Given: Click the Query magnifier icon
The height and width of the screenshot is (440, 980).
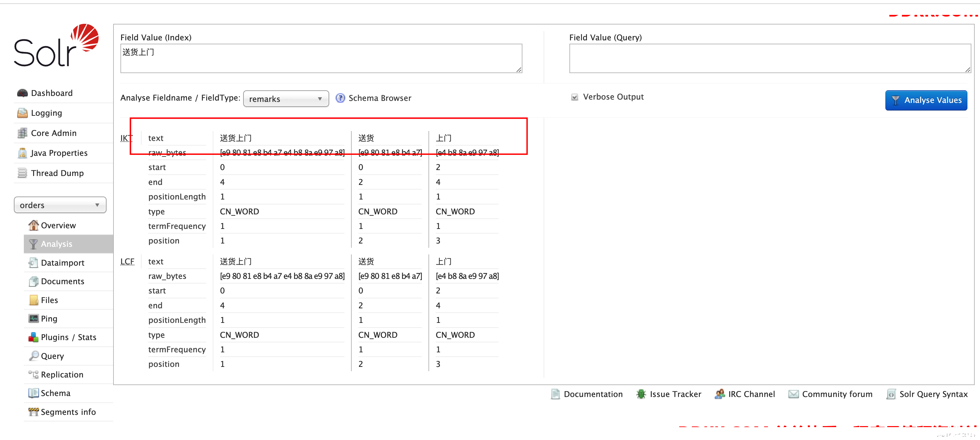Looking at the screenshot, I should coord(33,356).
